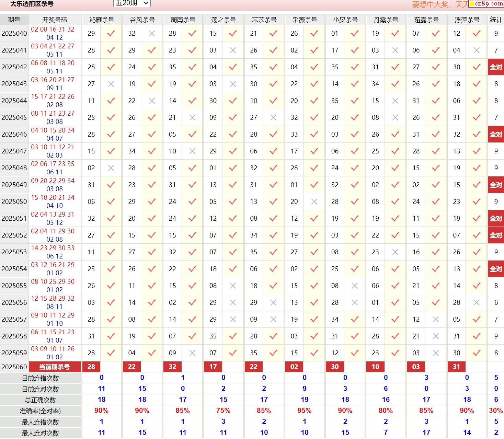Screen dimensions: 504x439
Task: Select the 统计 column header
Action: 496,20
